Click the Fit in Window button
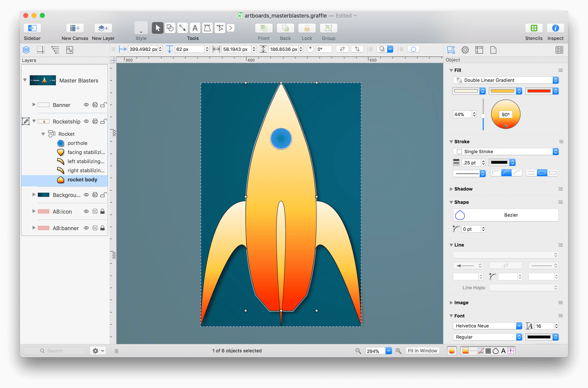Screen dimensions: 588x388 (x=422, y=350)
